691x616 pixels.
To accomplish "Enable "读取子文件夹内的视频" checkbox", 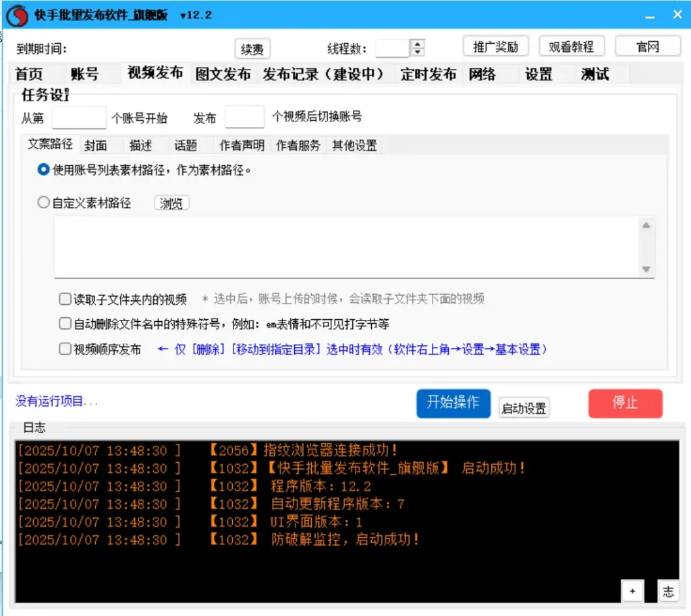I will 65,299.
